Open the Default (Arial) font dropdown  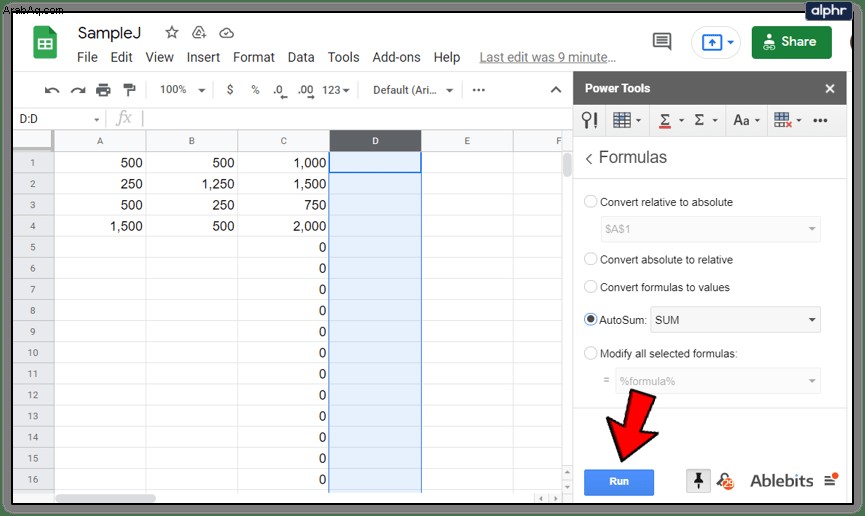pos(413,90)
